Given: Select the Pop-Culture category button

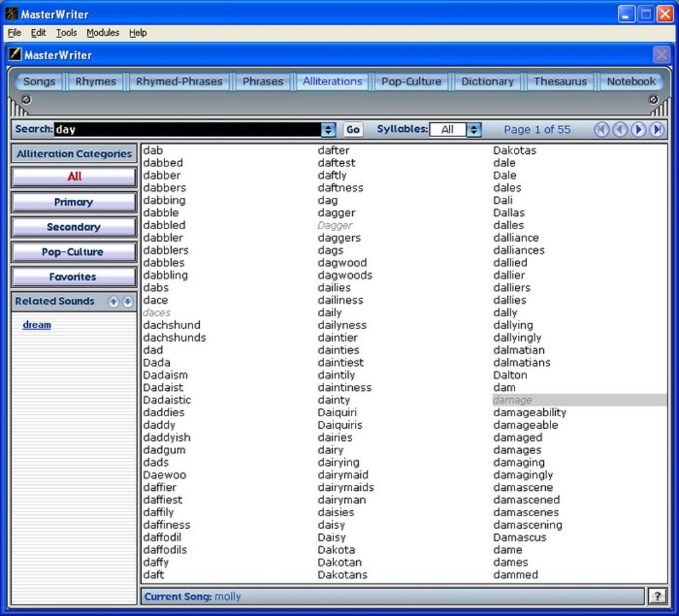Looking at the screenshot, I should [x=74, y=252].
